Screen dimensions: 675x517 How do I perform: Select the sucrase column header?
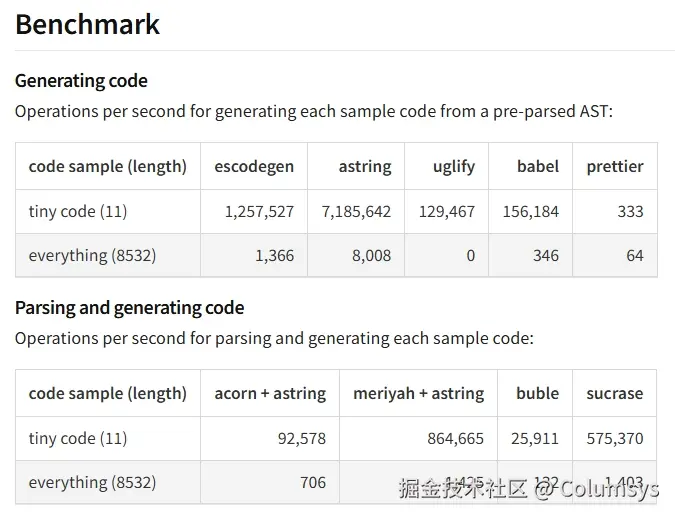click(x=615, y=393)
